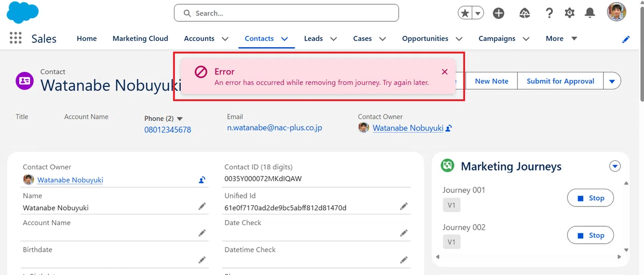
Task: Click the Submit for Approval button
Action: (x=560, y=81)
